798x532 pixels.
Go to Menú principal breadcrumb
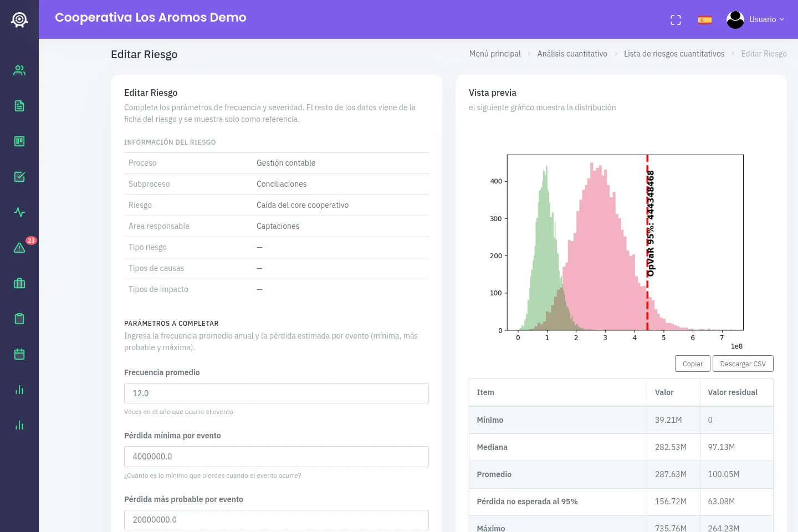(x=495, y=54)
